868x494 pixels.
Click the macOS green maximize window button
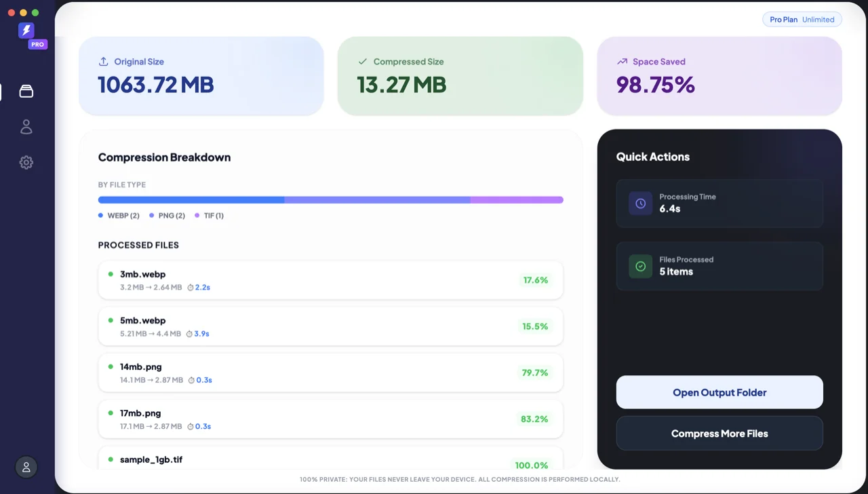click(x=35, y=13)
